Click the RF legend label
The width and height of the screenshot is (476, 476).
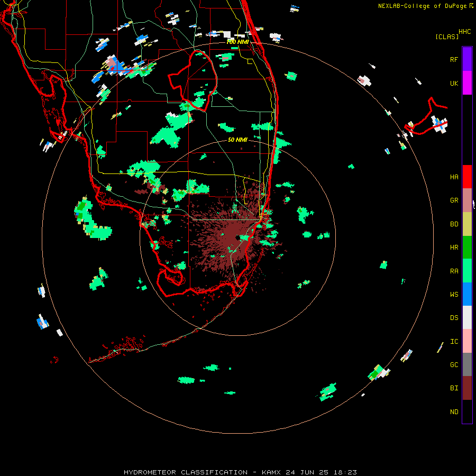point(454,59)
